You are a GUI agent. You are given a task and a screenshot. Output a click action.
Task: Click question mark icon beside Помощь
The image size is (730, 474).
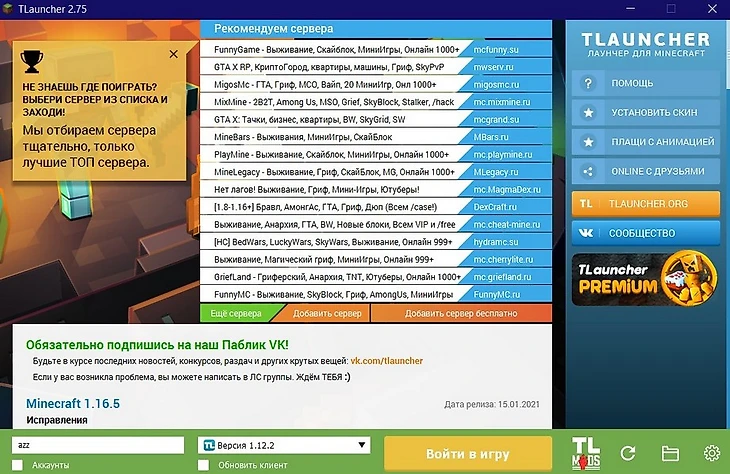pos(588,83)
